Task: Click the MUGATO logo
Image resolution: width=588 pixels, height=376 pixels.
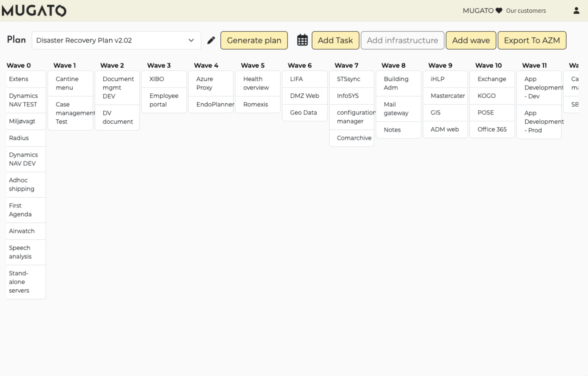Action: click(x=34, y=11)
